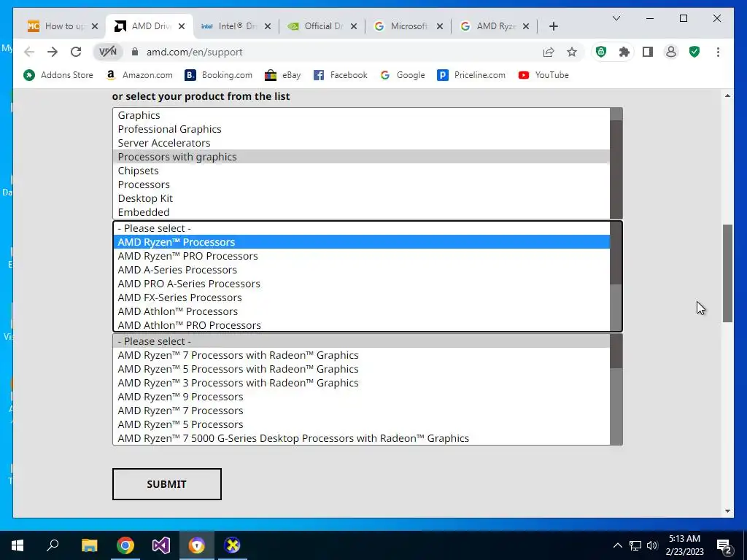Open the green shield extension with lock
This screenshot has width=747, height=560.
[x=601, y=52]
